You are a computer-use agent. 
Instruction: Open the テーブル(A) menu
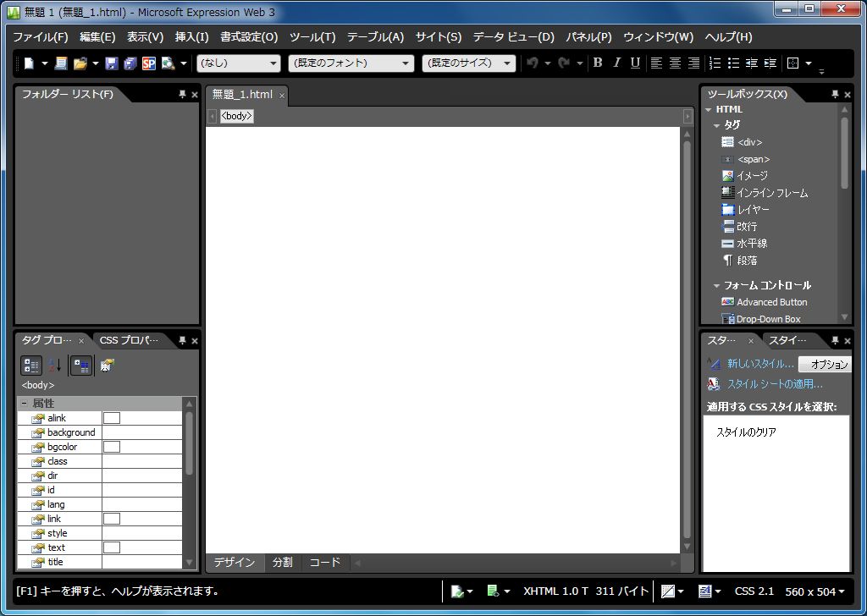pos(375,37)
